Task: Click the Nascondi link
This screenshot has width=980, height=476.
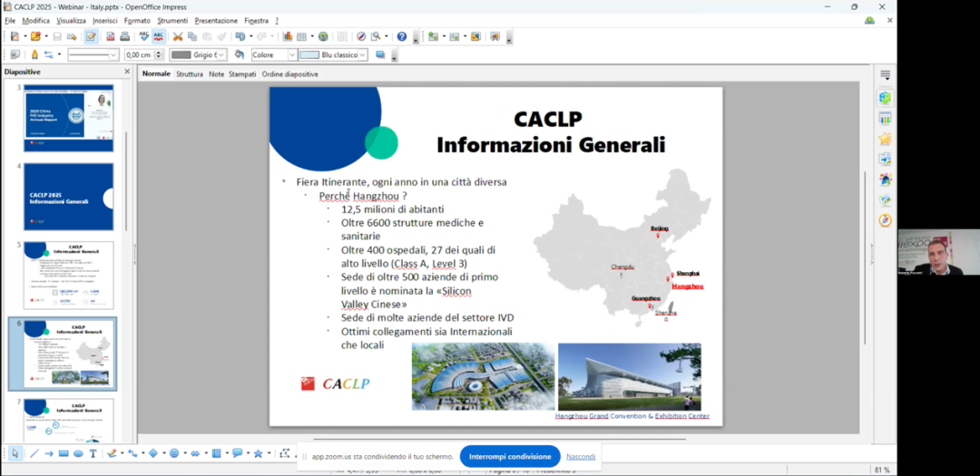Action: tap(581, 457)
